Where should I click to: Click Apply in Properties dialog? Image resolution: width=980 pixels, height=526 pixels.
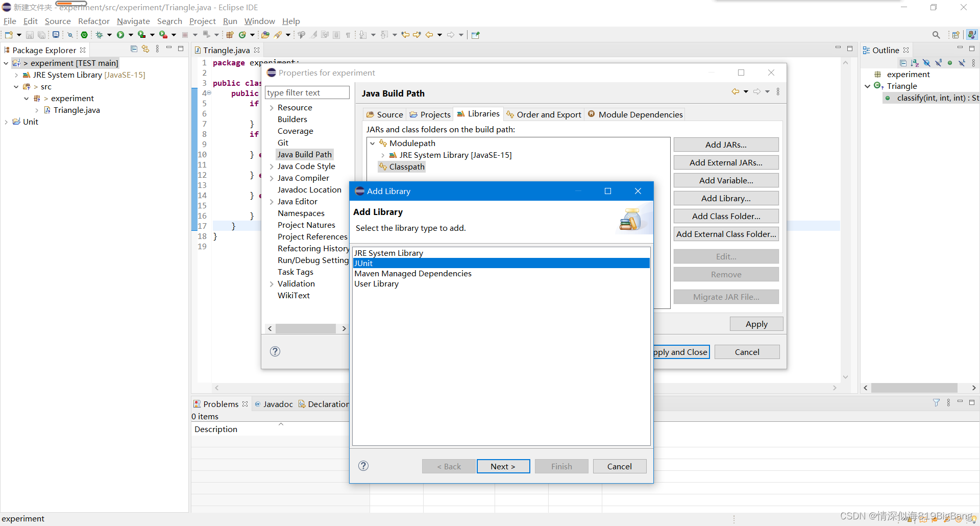(756, 324)
